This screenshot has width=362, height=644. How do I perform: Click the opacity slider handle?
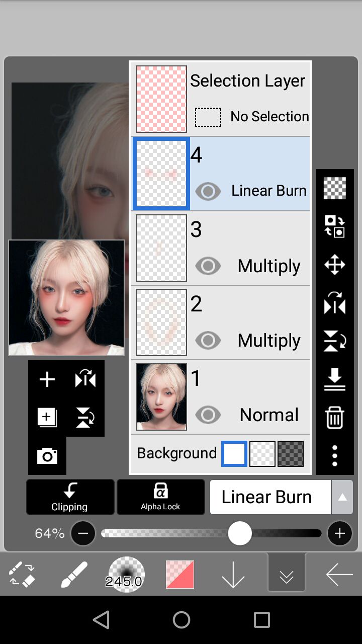tap(240, 533)
